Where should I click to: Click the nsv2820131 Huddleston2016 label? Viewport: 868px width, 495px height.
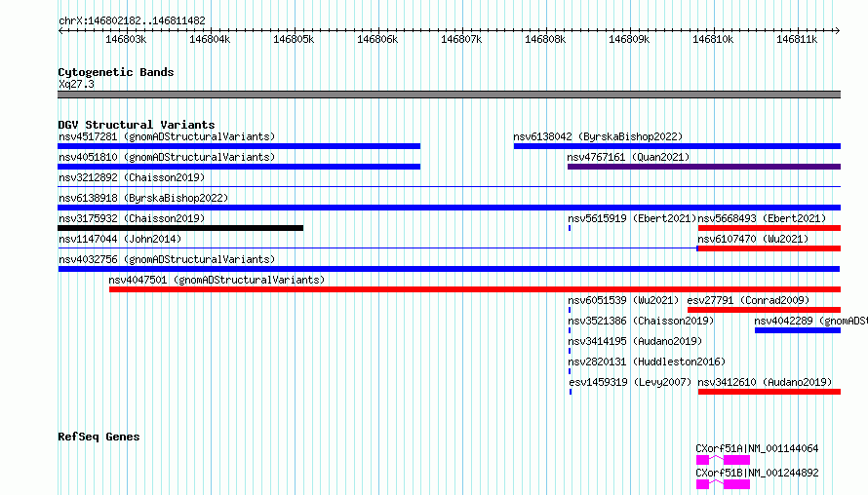pyautogui.click(x=647, y=362)
